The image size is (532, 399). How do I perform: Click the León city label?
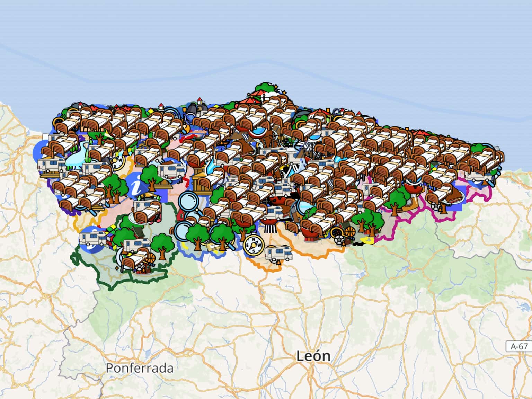click(x=313, y=356)
